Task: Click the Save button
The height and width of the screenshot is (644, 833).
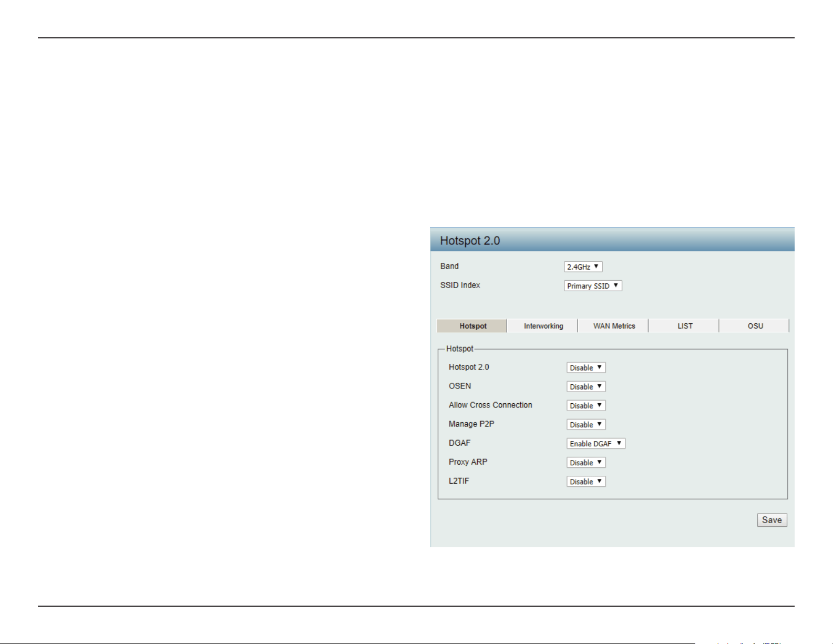Action: [x=772, y=520]
